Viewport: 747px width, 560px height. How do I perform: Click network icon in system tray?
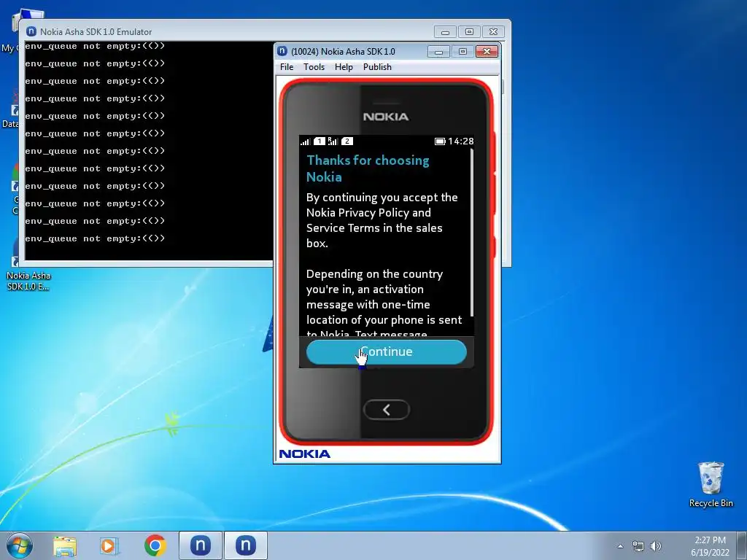(x=638, y=546)
